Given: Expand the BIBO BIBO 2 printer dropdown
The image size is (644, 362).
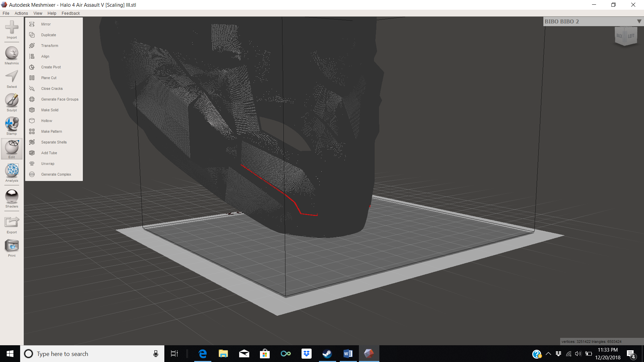Looking at the screenshot, I should click(x=639, y=21).
